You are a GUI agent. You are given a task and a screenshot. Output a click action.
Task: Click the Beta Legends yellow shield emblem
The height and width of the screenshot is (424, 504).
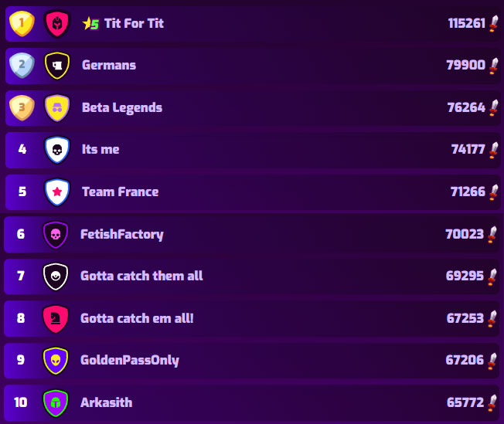pos(57,108)
